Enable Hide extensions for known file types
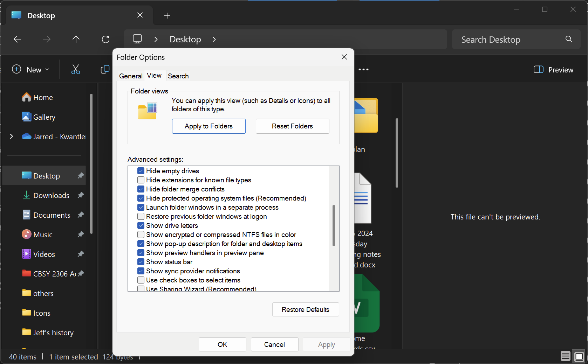The height and width of the screenshot is (364, 588). 141,180
